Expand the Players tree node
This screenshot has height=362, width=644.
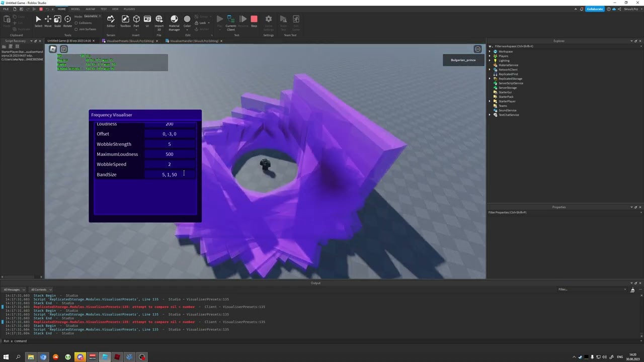(490, 56)
